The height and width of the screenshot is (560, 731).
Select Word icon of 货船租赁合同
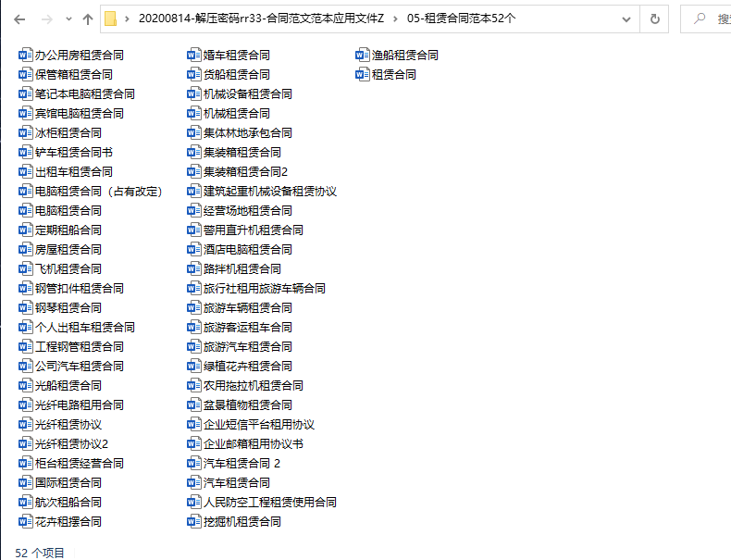coord(194,75)
